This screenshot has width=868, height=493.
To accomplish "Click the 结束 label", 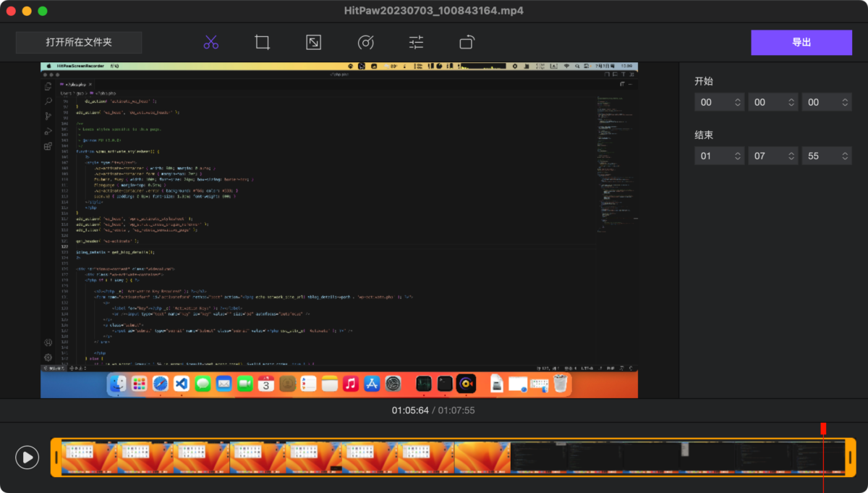I will pyautogui.click(x=704, y=135).
